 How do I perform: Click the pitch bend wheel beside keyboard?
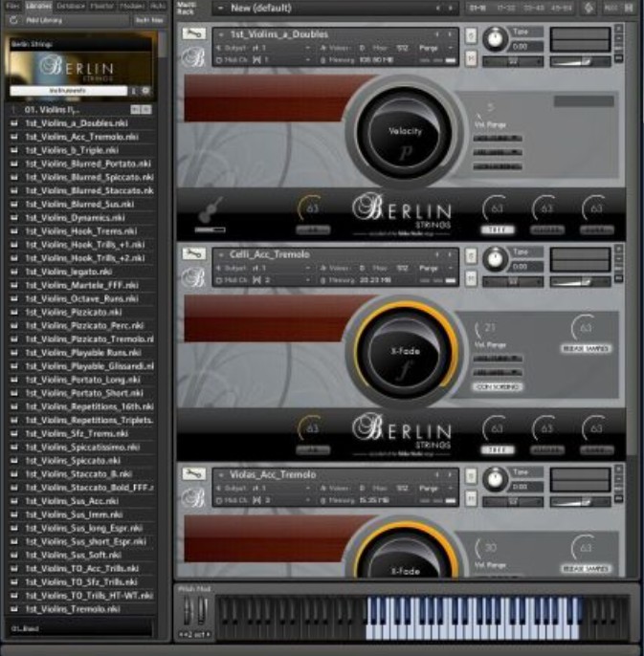point(188,611)
